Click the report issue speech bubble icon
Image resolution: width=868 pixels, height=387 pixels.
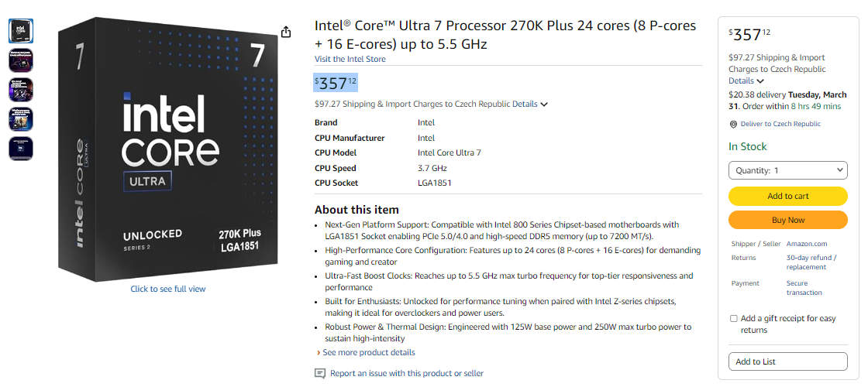click(320, 373)
